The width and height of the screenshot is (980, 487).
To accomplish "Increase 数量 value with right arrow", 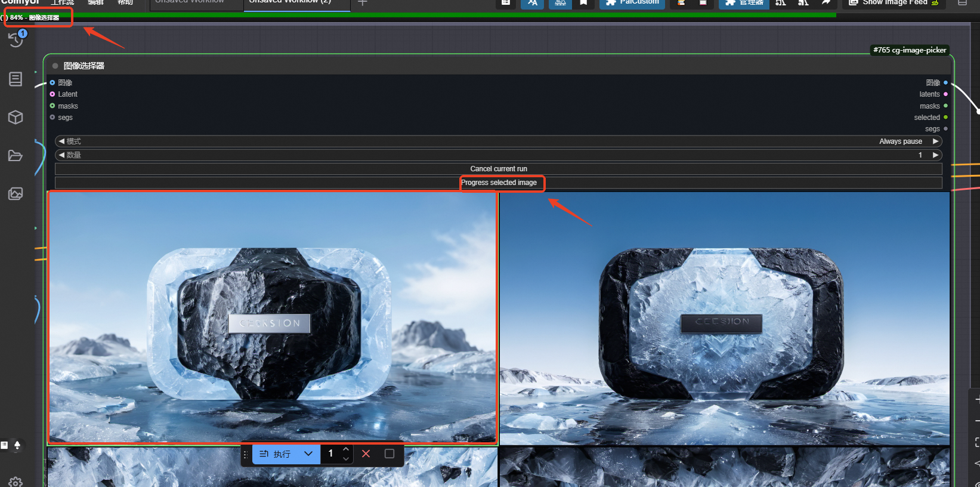I will click(x=935, y=155).
